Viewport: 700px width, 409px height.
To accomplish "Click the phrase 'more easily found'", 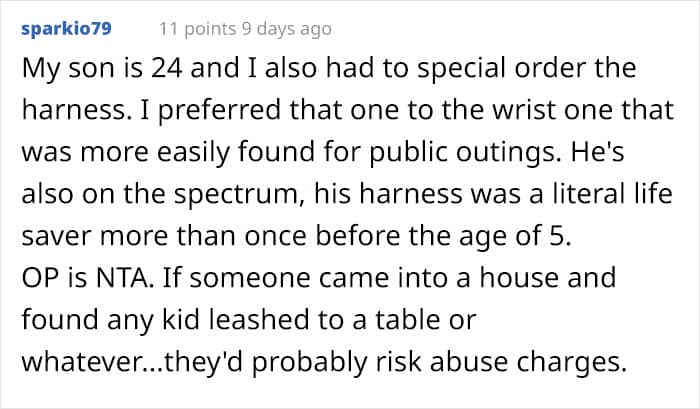I will pyautogui.click(x=196, y=152).
